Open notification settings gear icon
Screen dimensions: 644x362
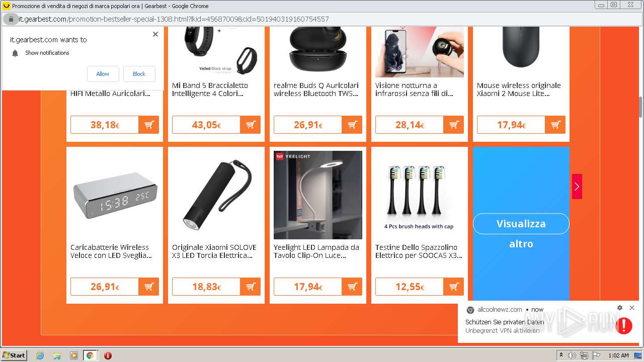(620, 308)
